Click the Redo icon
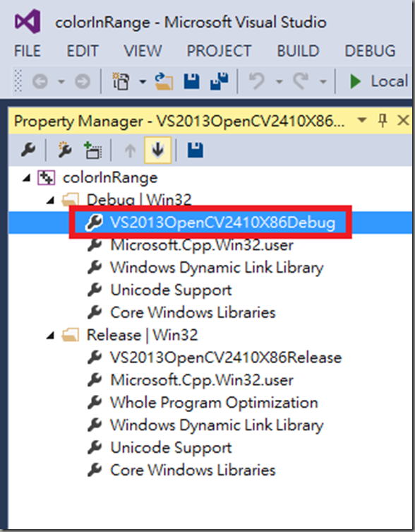The height and width of the screenshot is (532, 415). 301,81
